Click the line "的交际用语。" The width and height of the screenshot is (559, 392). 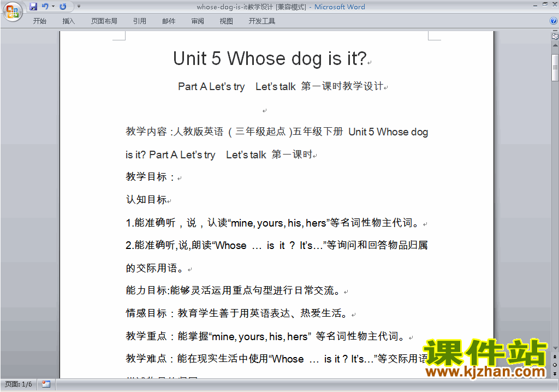click(x=156, y=268)
